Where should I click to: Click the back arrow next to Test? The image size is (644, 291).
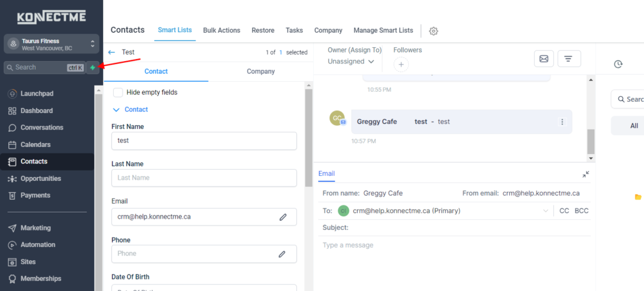[112, 53]
